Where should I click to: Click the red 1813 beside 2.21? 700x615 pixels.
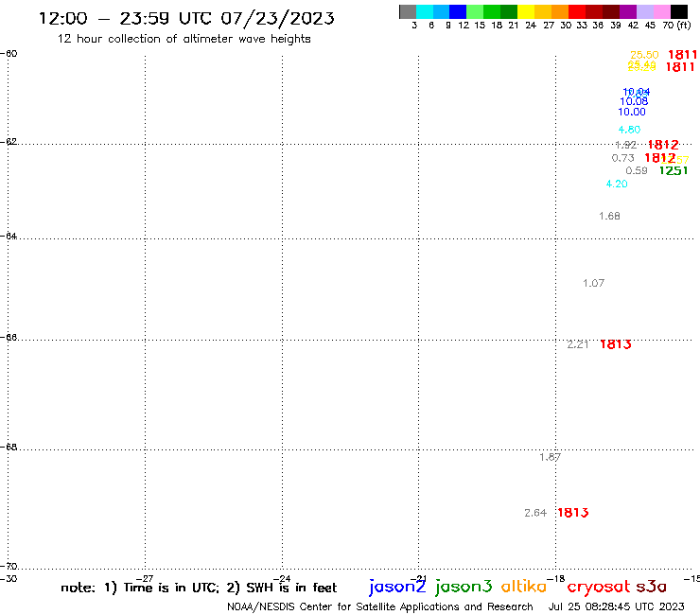(616, 344)
